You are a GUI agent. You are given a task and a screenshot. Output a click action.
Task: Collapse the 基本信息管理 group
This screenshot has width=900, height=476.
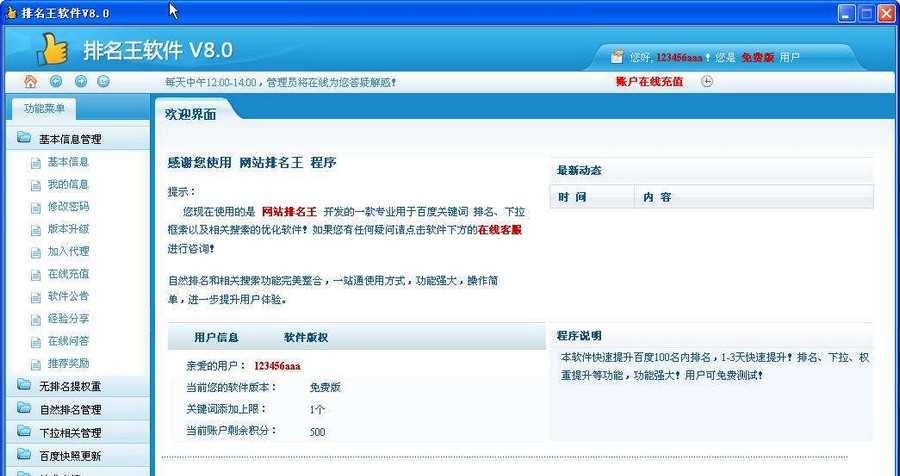[x=77, y=138]
